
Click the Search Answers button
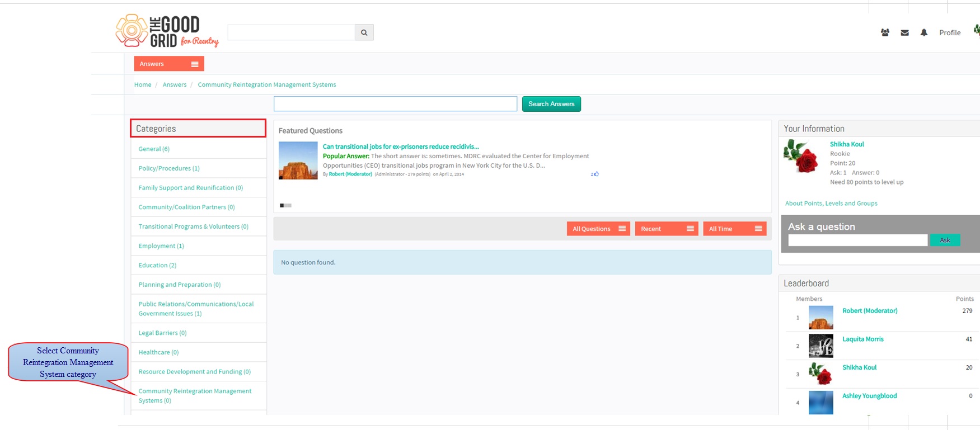point(551,104)
